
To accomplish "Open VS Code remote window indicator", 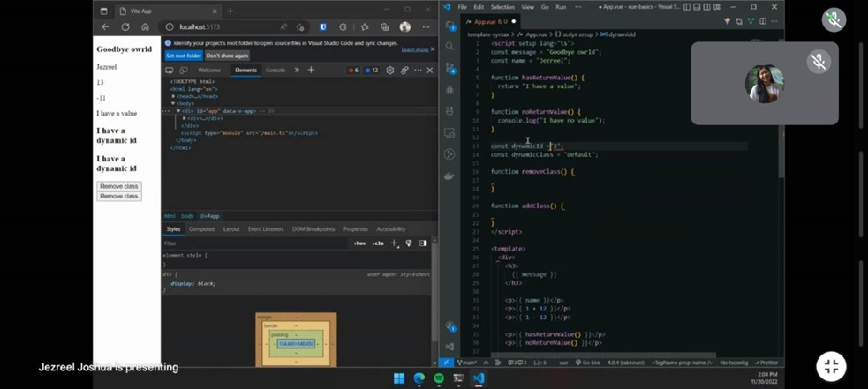I will (x=446, y=363).
